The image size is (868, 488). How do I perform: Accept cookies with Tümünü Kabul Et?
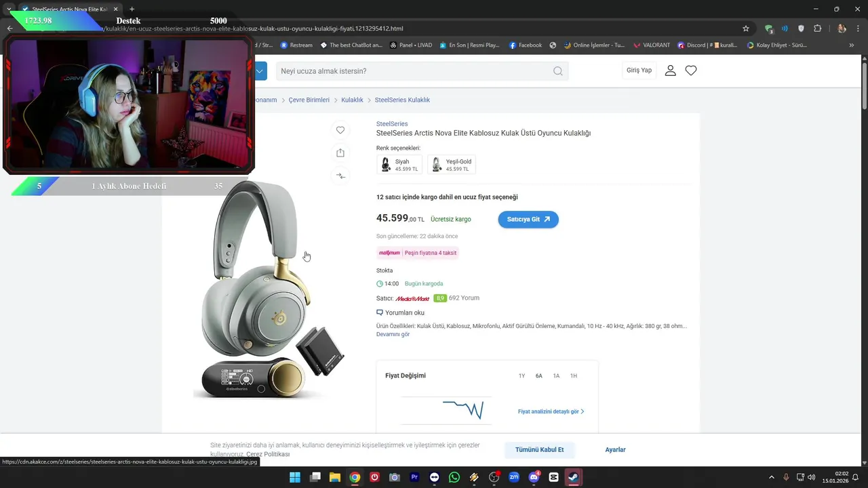click(539, 449)
